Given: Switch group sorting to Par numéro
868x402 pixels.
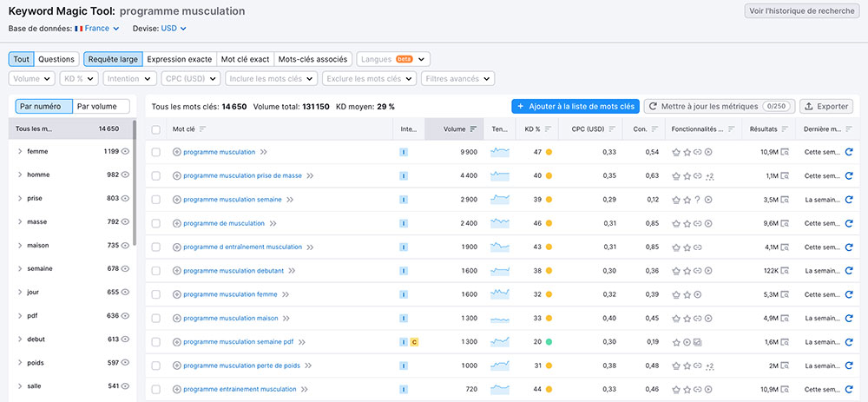Looking at the screenshot, I should pos(43,106).
